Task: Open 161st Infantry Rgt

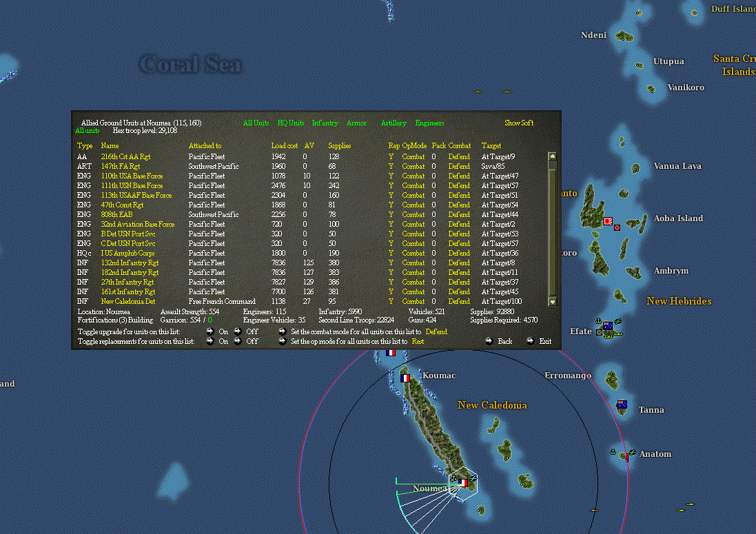Action: (127, 291)
